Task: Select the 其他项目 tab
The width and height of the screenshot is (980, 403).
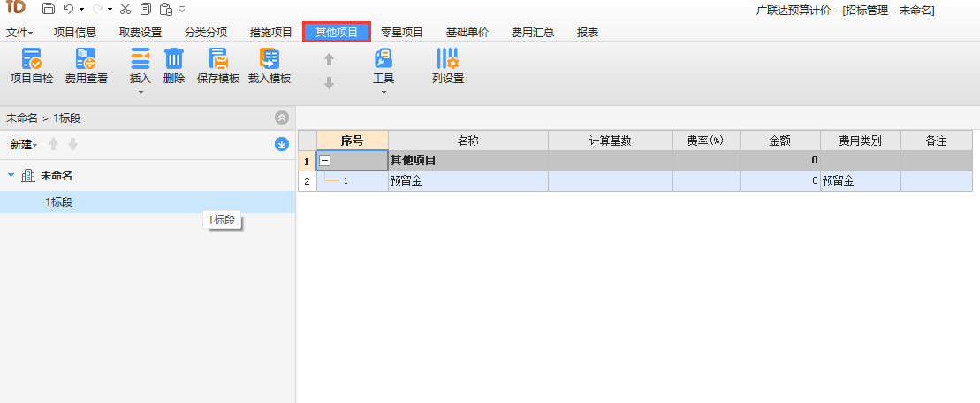Action: tap(337, 33)
